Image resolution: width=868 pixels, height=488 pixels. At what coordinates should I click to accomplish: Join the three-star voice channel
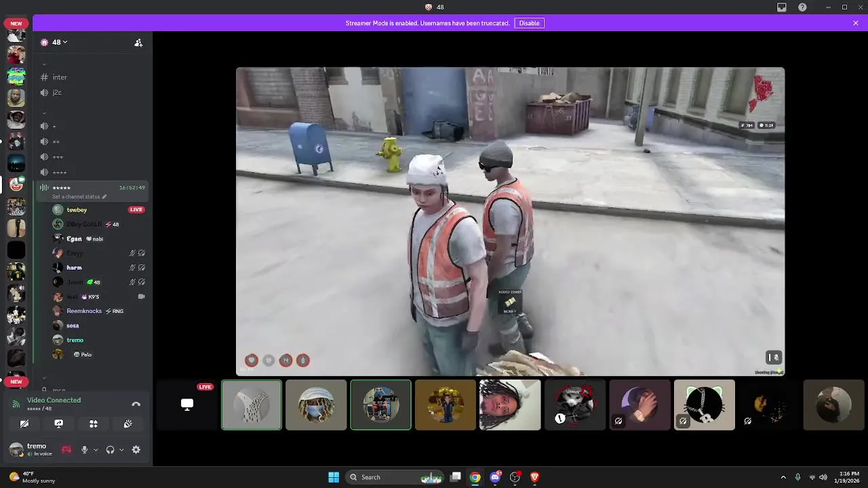(94, 157)
